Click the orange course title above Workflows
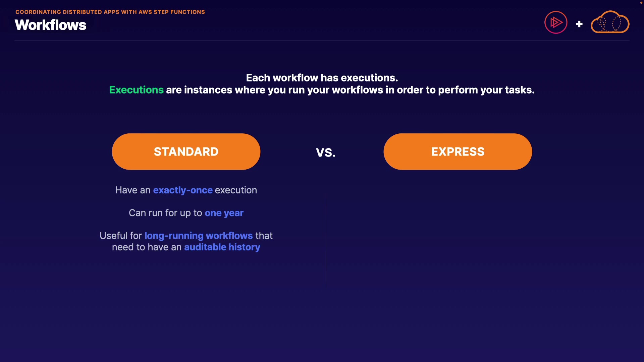The width and height of the screenshot is (644, 362). point(110,12)
